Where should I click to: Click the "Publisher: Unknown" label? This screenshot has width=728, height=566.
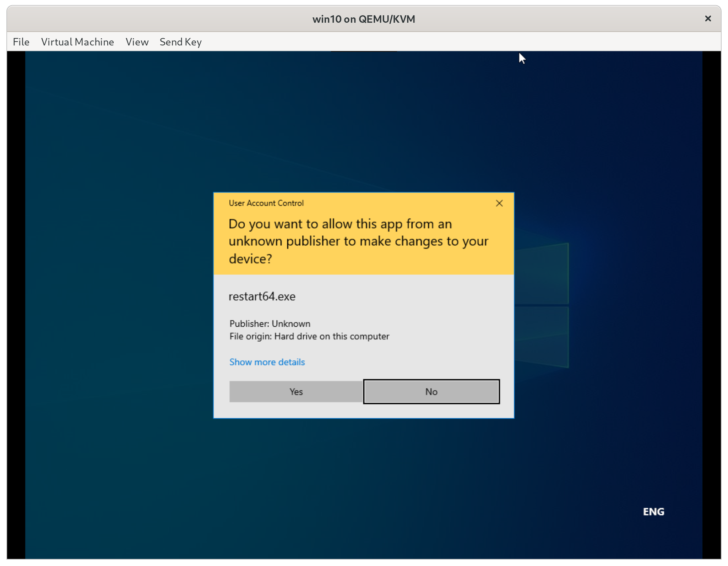[x=270, y=323]
